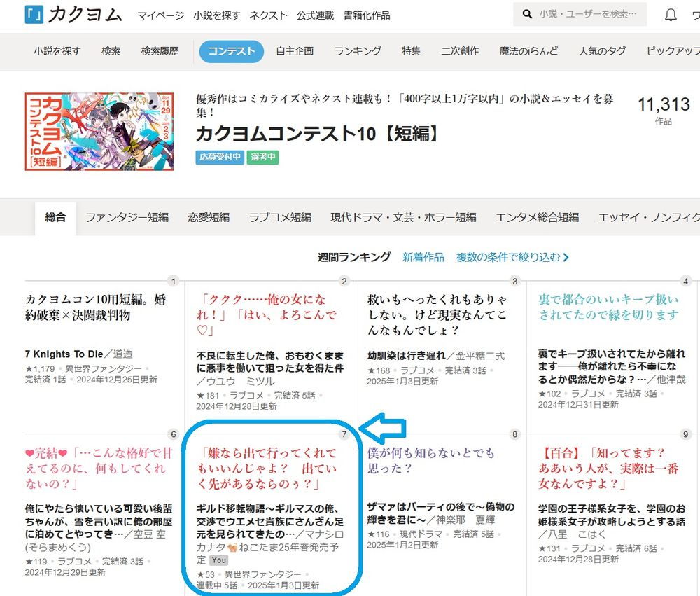This screenshot has width=700, height=596.
Task: Open ランキング in the sub navigation
Action: coord(358,51)
